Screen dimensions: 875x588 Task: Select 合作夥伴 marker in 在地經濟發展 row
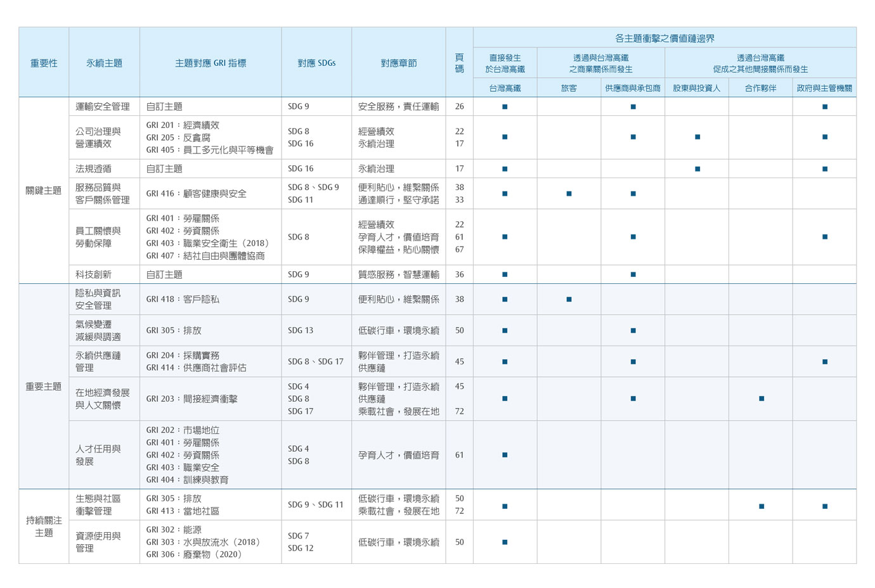(762, 399)
